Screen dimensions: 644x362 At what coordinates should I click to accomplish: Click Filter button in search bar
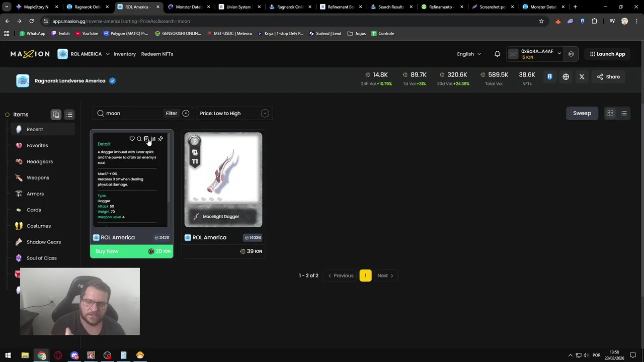(172, 113)
